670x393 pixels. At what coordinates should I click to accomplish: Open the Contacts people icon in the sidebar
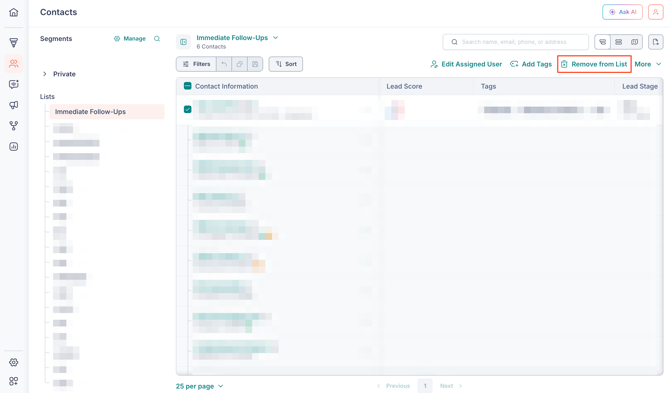pos(14,64)
